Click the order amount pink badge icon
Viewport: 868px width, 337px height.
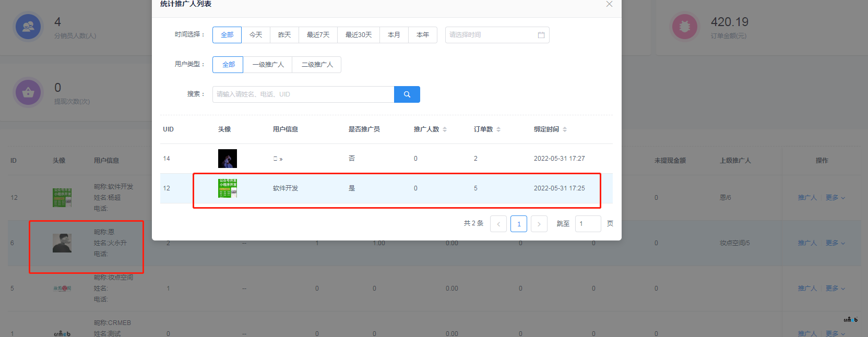[x=685, y=27]
